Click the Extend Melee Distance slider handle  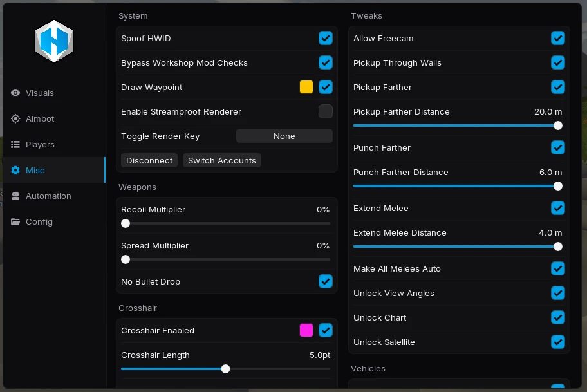[558, 247]
